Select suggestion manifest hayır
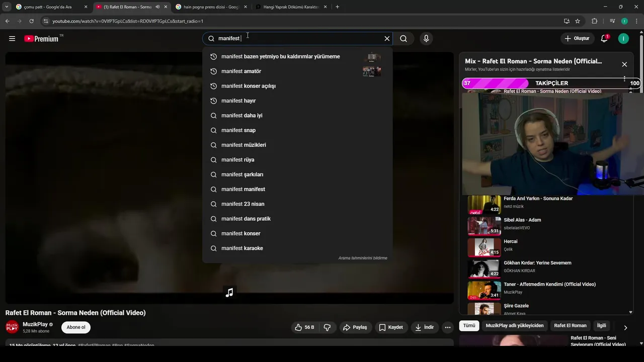 pos(297,101)
